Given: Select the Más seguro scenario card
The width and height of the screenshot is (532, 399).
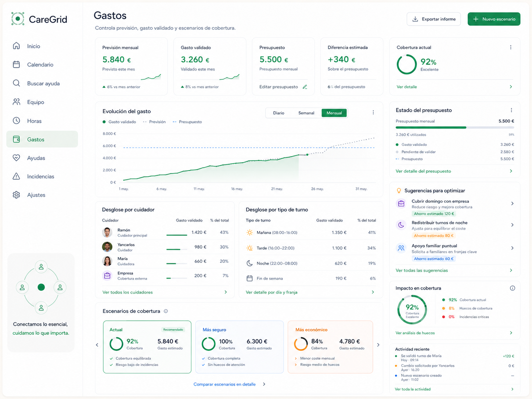Looking at the screenshot, I should 239,347.
